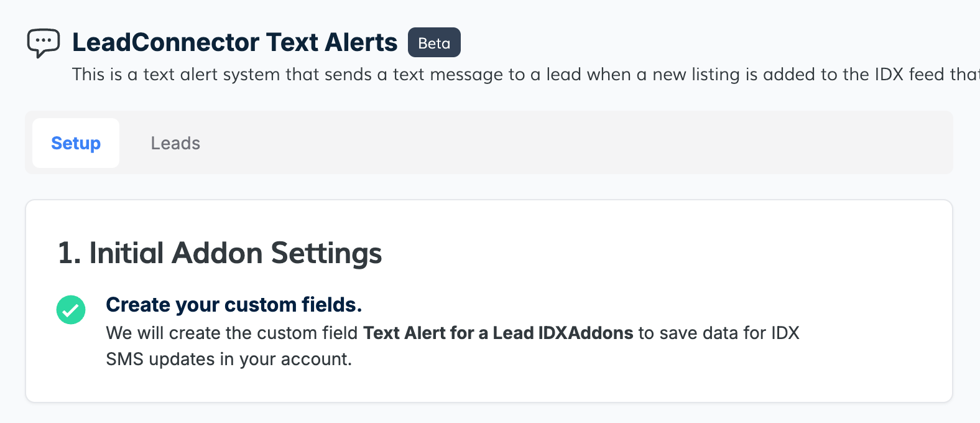Click the Beta badge
This screenshot has height=423, width=980.
pos(434,43)
